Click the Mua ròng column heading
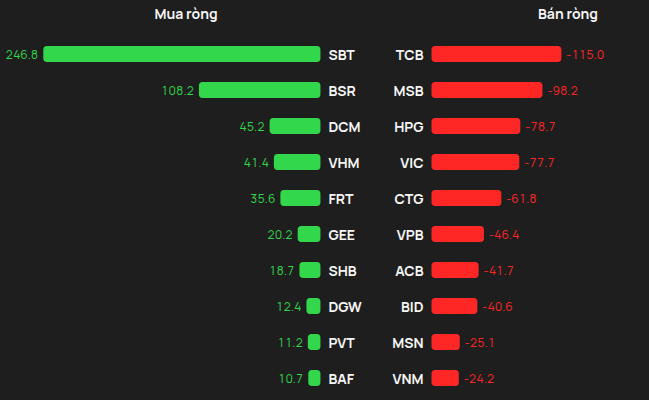 (186, 14)
